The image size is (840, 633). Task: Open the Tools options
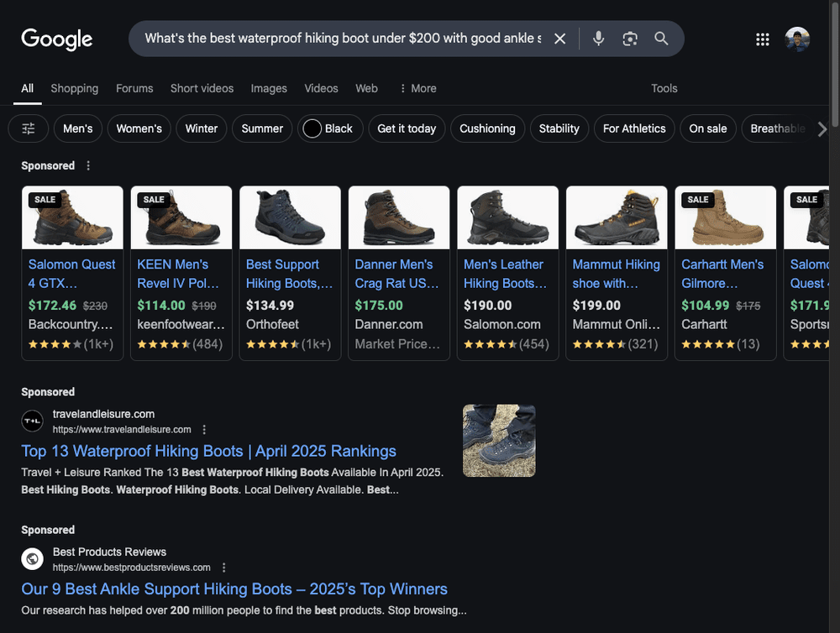click(x=664, y=88)
